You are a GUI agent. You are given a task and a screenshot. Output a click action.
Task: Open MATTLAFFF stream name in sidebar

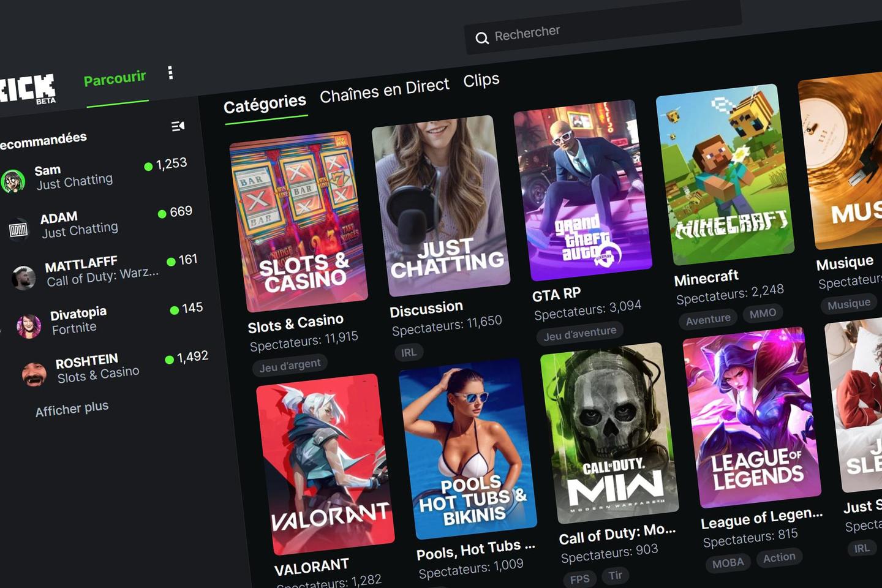pos(81,265)
